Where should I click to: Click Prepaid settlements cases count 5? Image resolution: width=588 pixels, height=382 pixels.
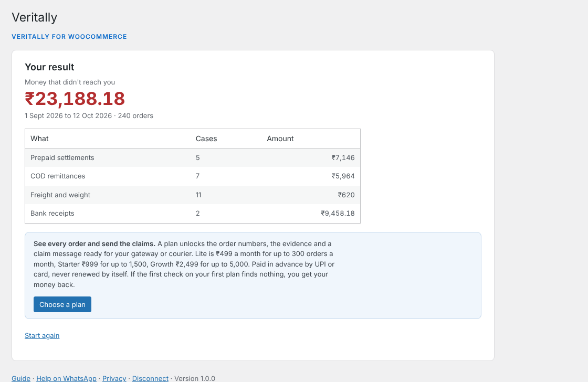point(197,158)
